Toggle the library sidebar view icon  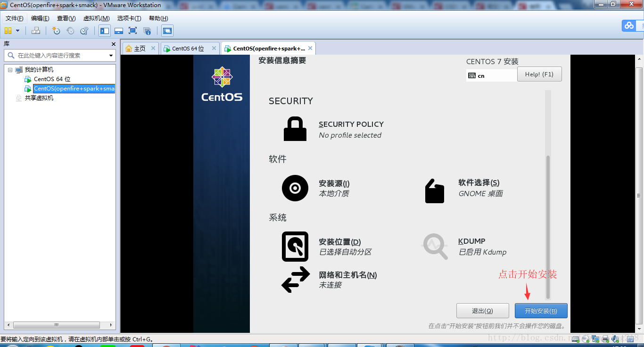[105, 31]
